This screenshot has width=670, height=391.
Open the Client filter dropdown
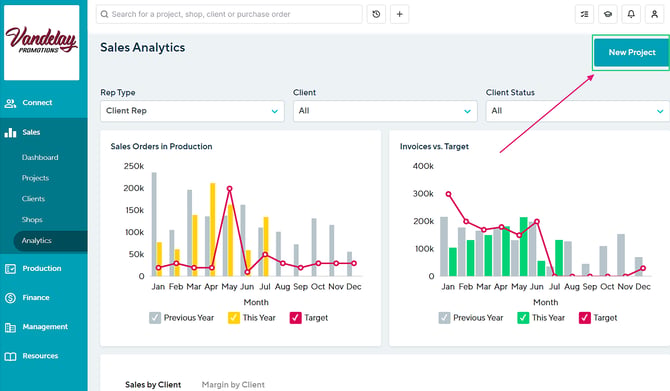(x=385, y=111)
